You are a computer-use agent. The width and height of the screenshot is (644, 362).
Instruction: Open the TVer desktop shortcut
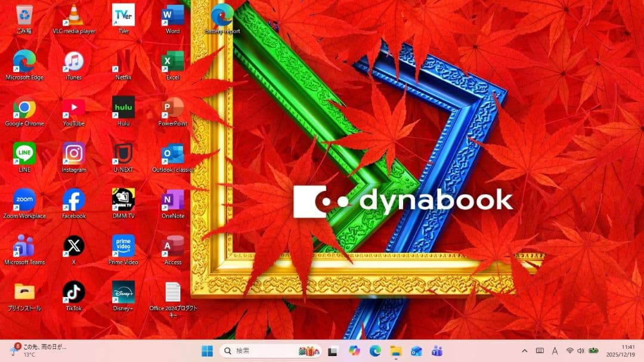pos(123,18)
